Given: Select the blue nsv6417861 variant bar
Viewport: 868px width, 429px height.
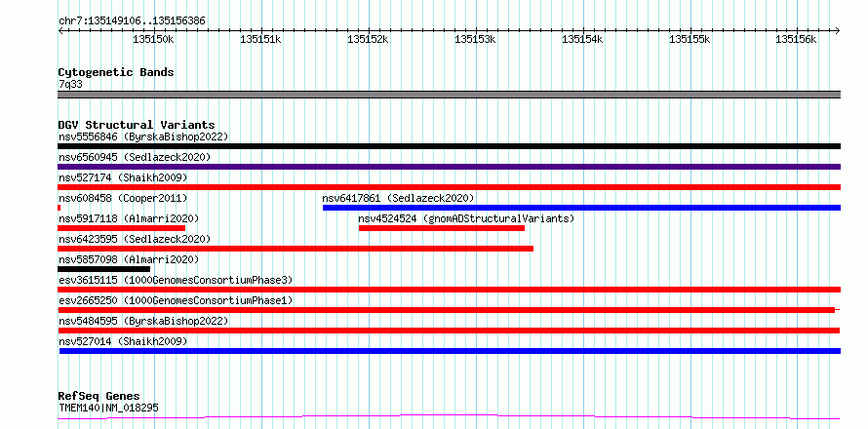Looking at the screenshot, I should [x=582, y=208].
